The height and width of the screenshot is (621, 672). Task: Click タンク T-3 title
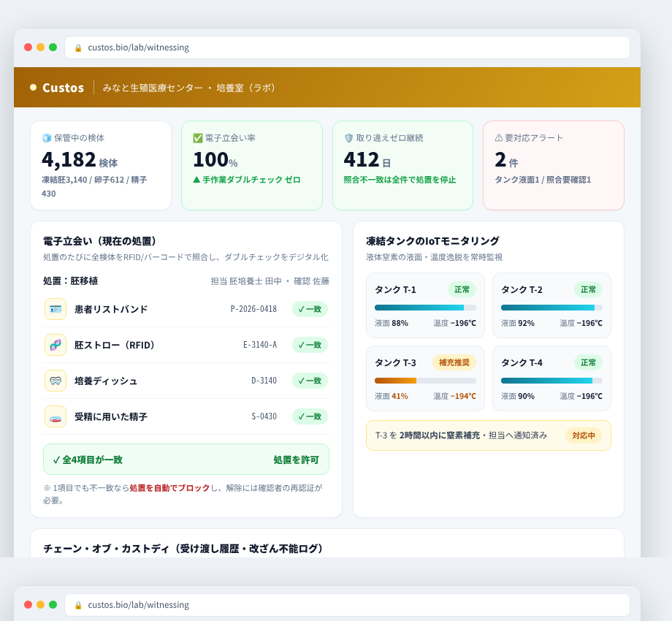click(395, 362)
